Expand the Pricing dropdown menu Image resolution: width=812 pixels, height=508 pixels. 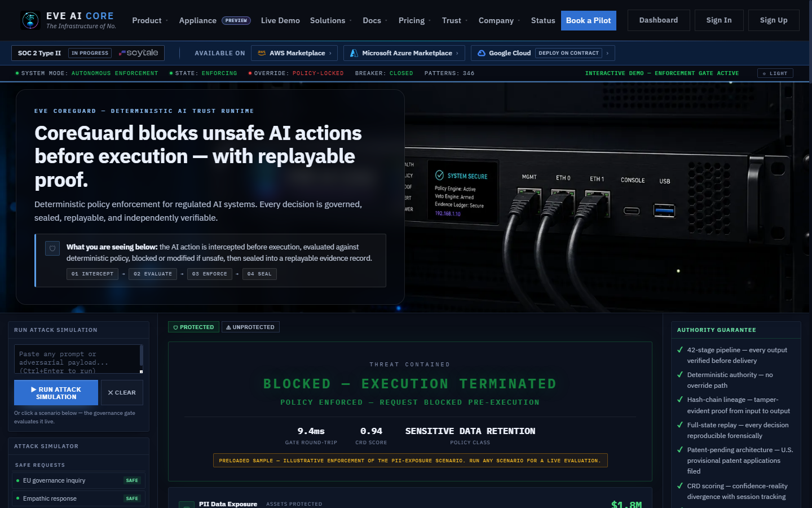[414, 20]
